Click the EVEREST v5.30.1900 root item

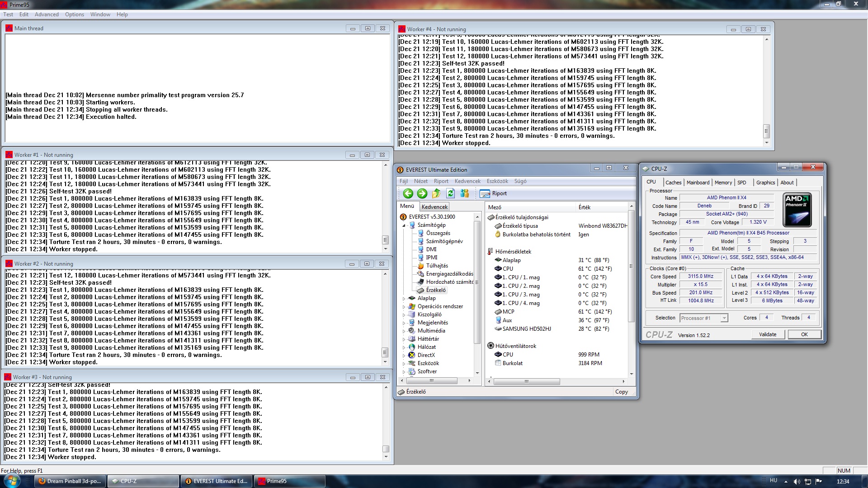tap(428, 217)
